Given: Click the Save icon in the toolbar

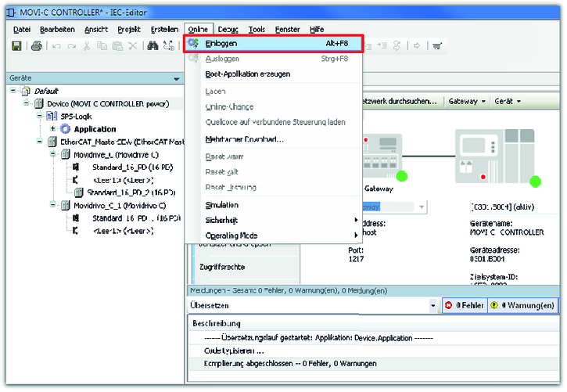Looking at the screenshot, I should pyautogui.click(x=16, y=46).
